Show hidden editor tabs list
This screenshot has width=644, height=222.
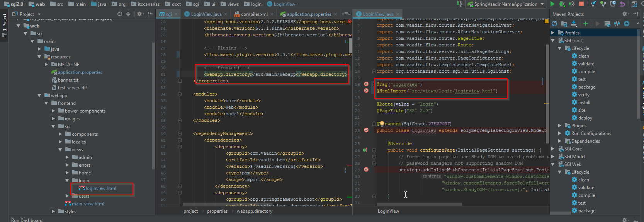[x=346, y=14]
